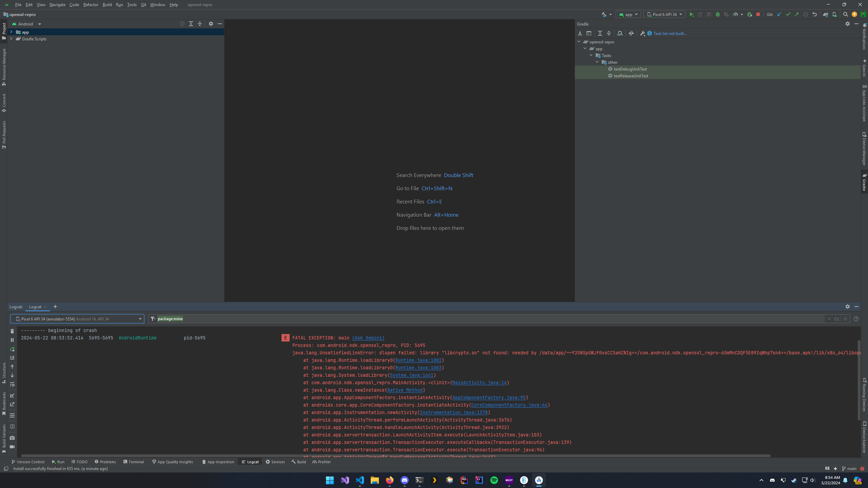Click the Debug app bug icon

pos(717,15)
